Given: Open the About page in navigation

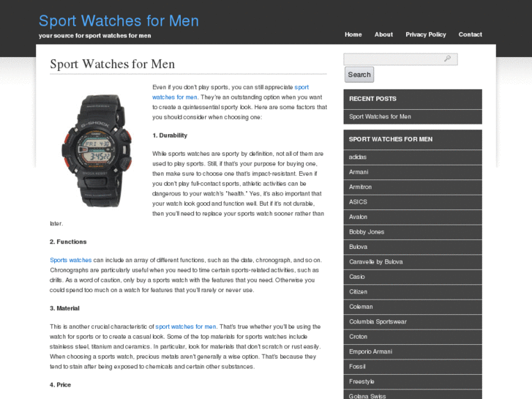Looking at the screenshot, I should (383, 34).
